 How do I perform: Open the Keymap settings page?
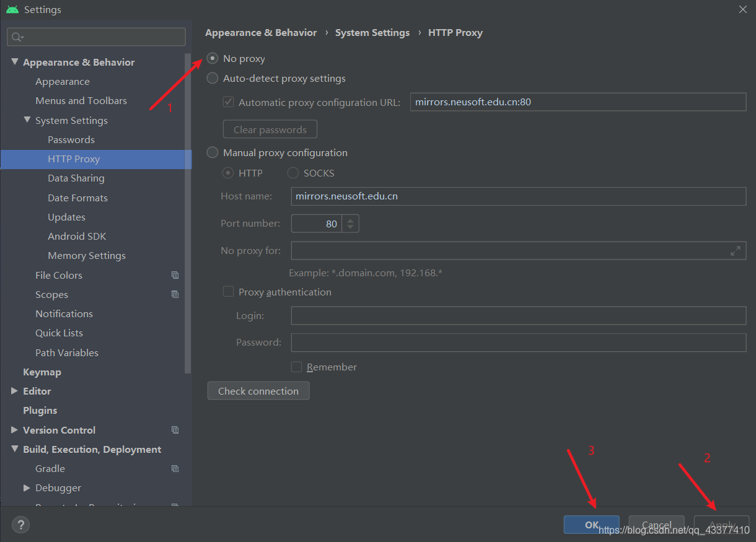tap(42, 372)
